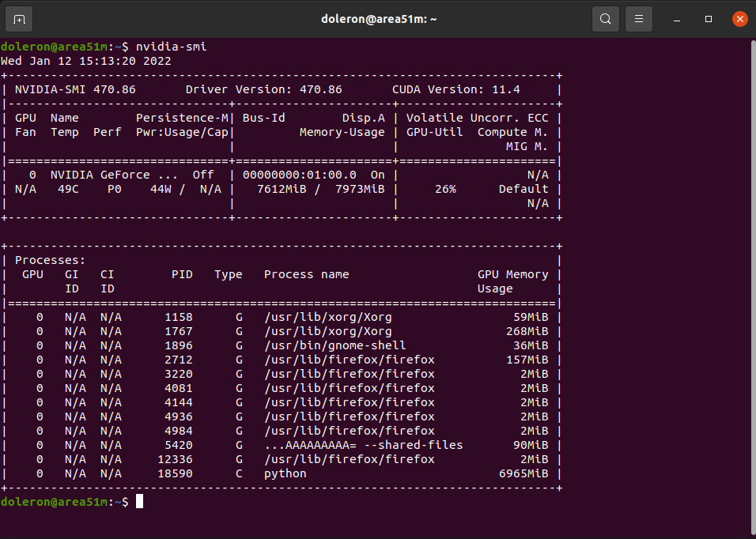The image size is (756, 539).
Task: Open a new terminal tab
Action: click(19, 19)
